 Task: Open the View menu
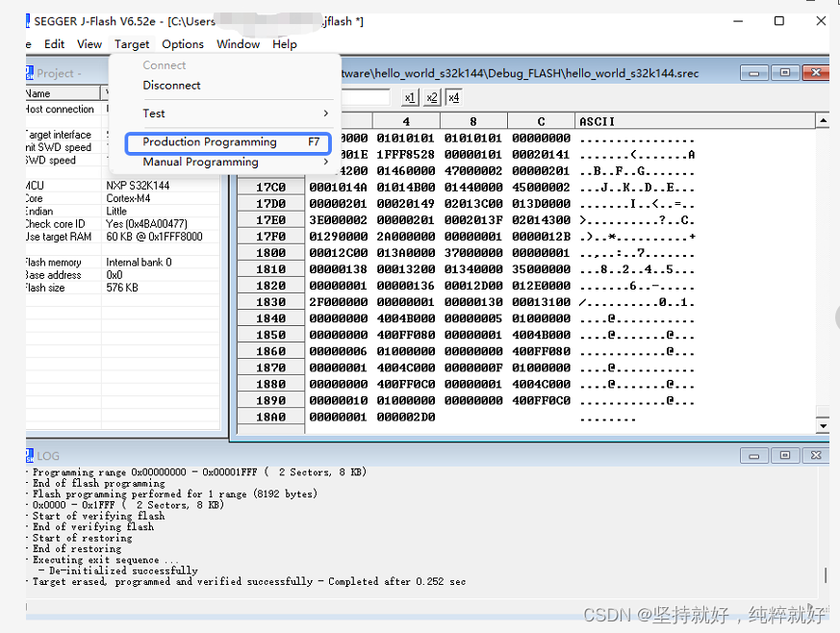(x=89, y=44)
